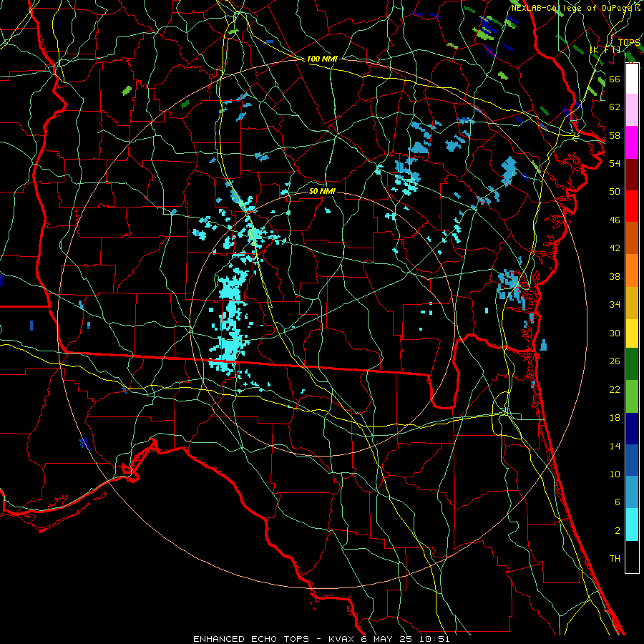Select the gold legend swatch
The image size is (644, 644).
(x=632, y=302)
